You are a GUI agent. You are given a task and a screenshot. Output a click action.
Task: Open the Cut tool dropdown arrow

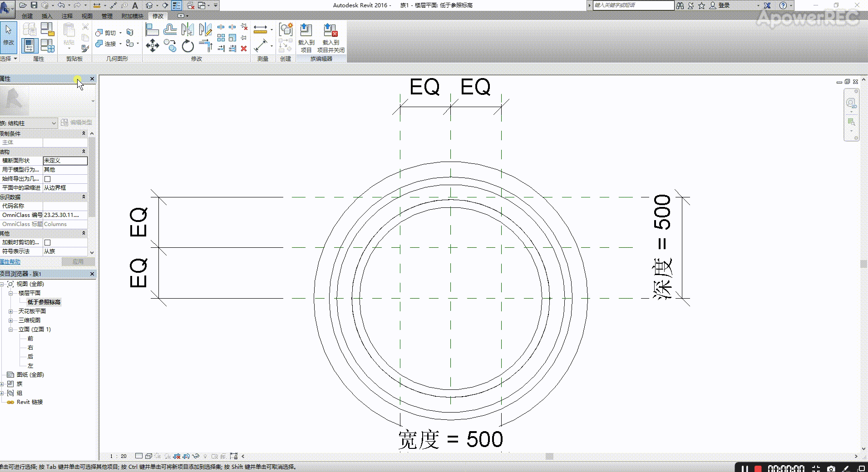(120, 33)
